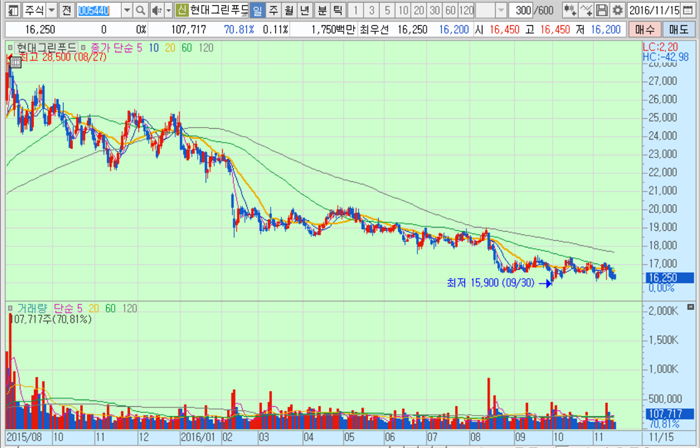The image size is (700, 448).
Task: Select the 일 (daily) period toggle
Action: click(x=257, y=10)
